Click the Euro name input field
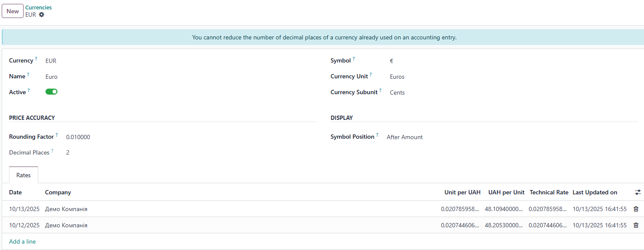The width and height of the screenshot is (644, 250). (x=129, y=77)
